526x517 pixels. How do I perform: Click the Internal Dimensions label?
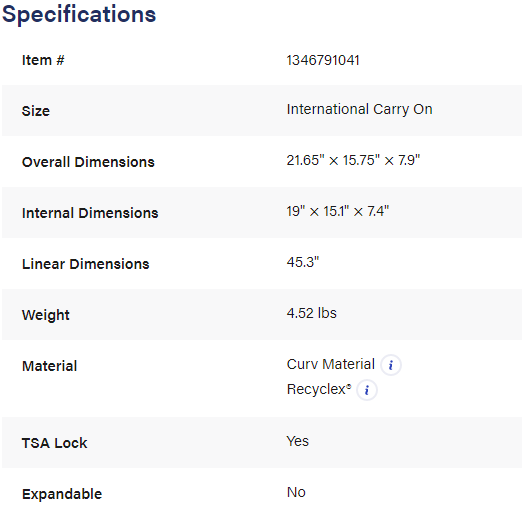(x=90, y=213)
